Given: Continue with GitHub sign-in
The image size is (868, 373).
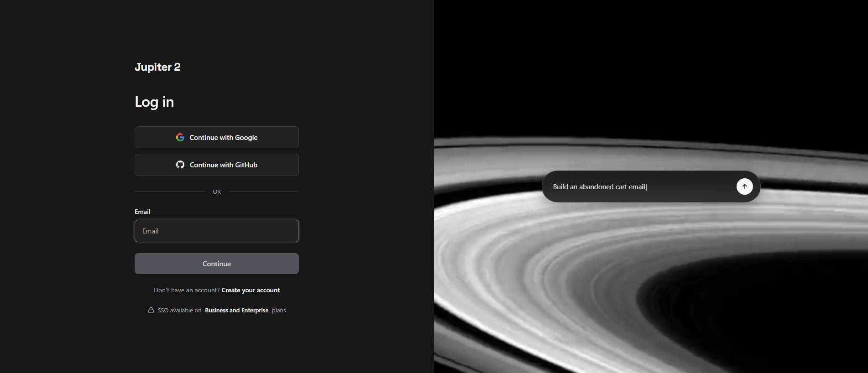Looking at the screenshot, I should [x=217, y=165].
